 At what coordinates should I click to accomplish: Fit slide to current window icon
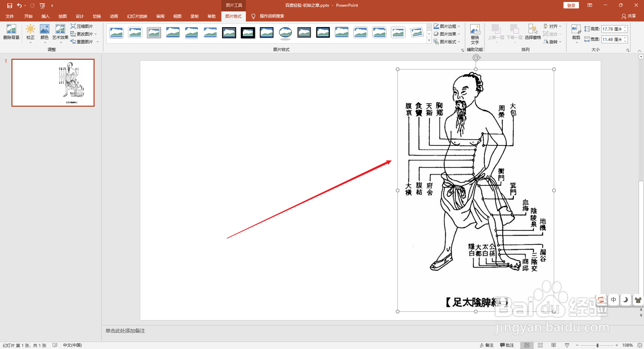(640, 345)
